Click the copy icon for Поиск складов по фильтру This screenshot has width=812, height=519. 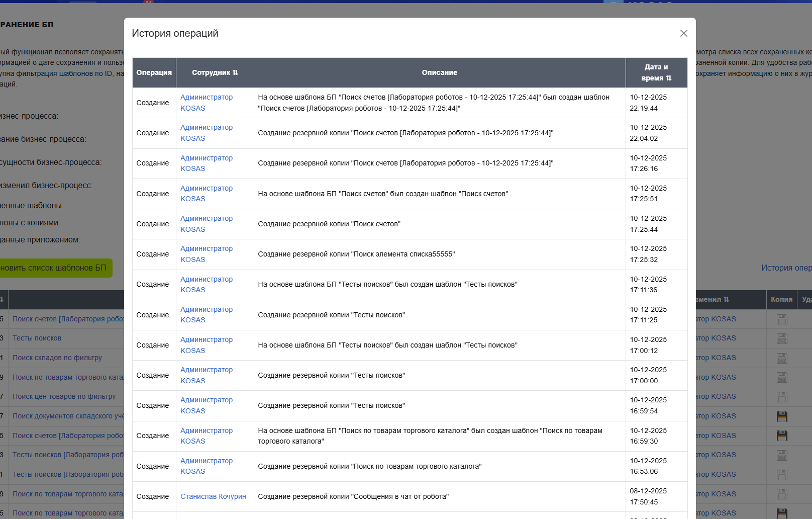[x=782, y=358]
